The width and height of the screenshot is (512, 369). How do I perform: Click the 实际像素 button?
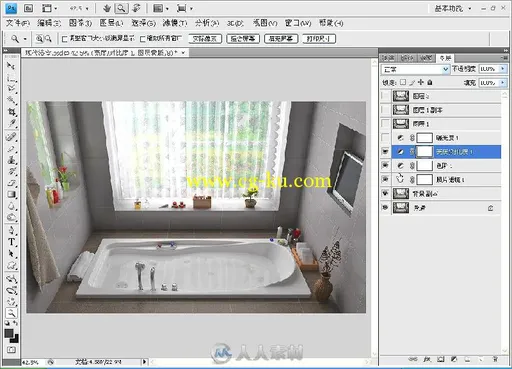tap(205, 39)
